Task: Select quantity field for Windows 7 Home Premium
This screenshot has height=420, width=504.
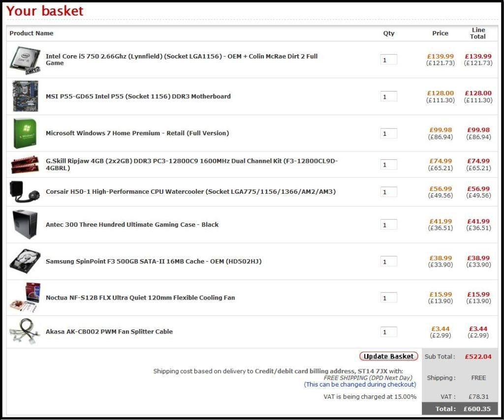Action: pos(389,134)
